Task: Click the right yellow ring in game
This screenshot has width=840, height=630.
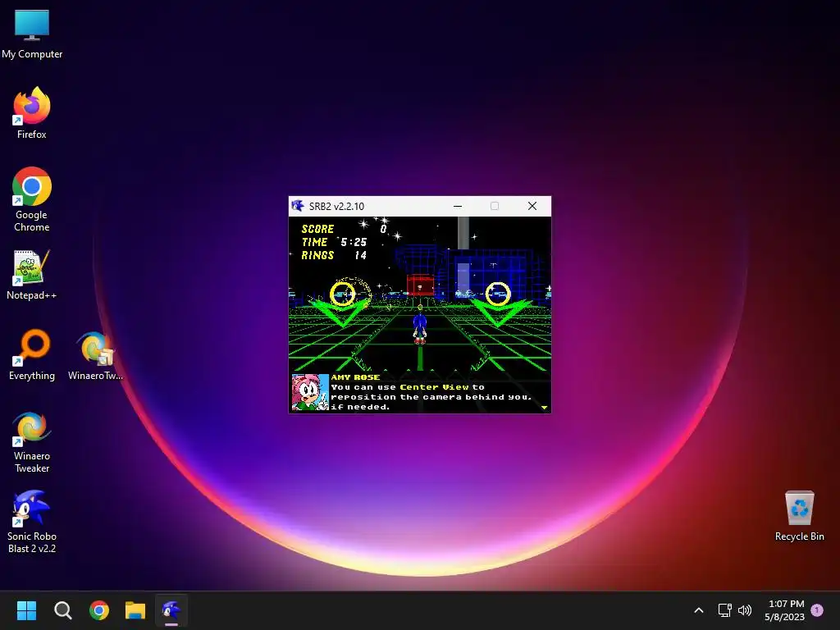Action: point(498,294)
